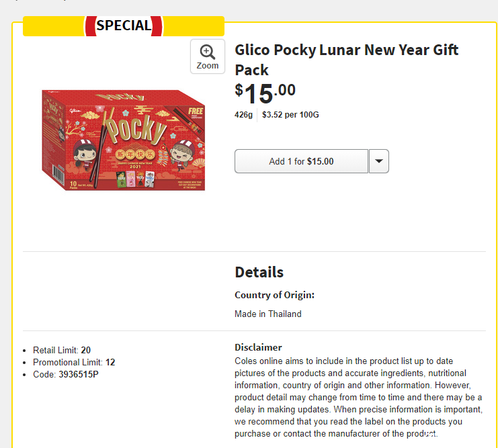Click the Details section heading
Image resolution: width=498 pixels, height=448 pixels.
point(259,272)
